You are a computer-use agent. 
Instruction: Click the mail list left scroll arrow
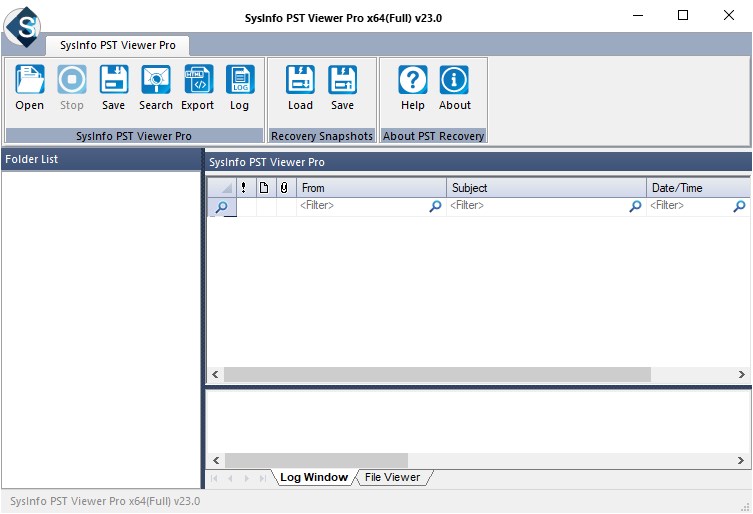point(215,374)
